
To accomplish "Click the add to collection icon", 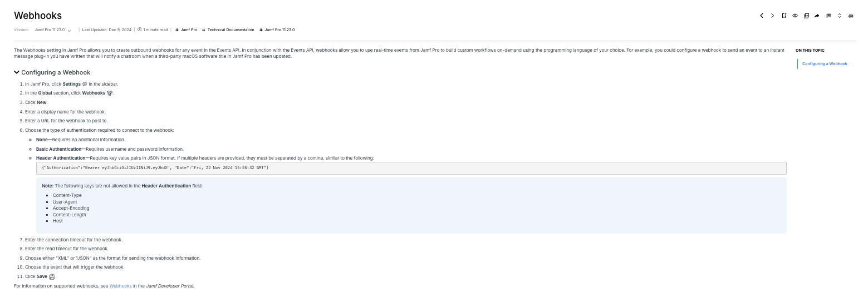I will tap(806, 16).
